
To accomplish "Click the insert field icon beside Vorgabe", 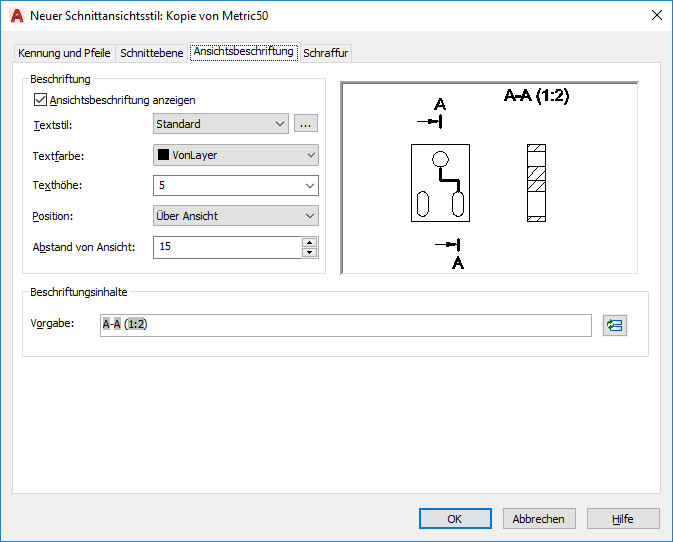I will pyautogui.click(x=615, y=325).
